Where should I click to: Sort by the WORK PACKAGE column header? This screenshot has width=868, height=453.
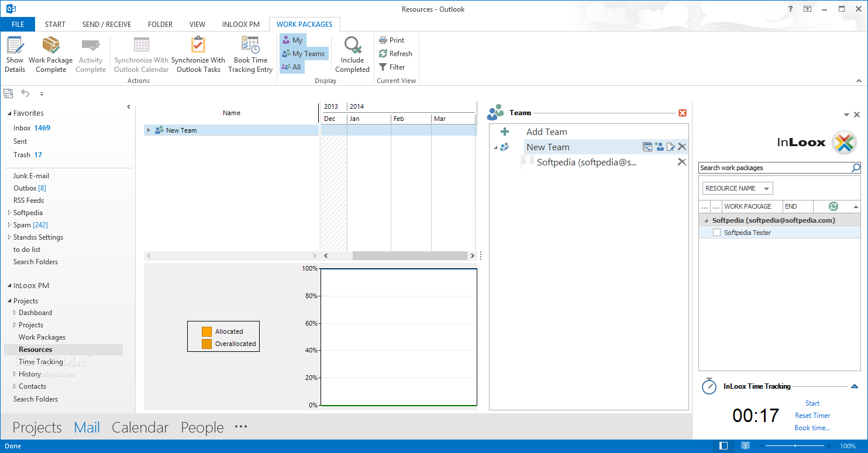[753, 206]
